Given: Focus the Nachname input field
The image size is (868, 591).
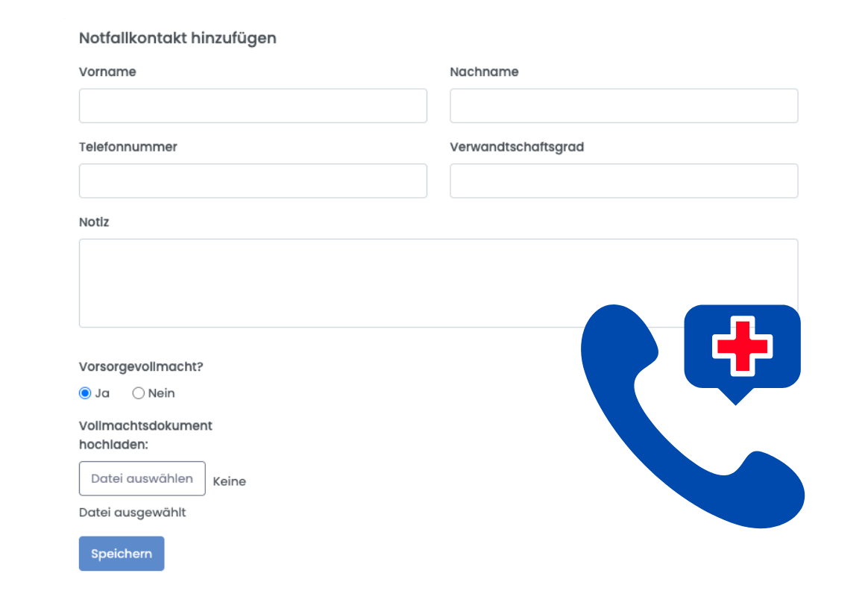Looking at the screenshot, I should 624,106.
